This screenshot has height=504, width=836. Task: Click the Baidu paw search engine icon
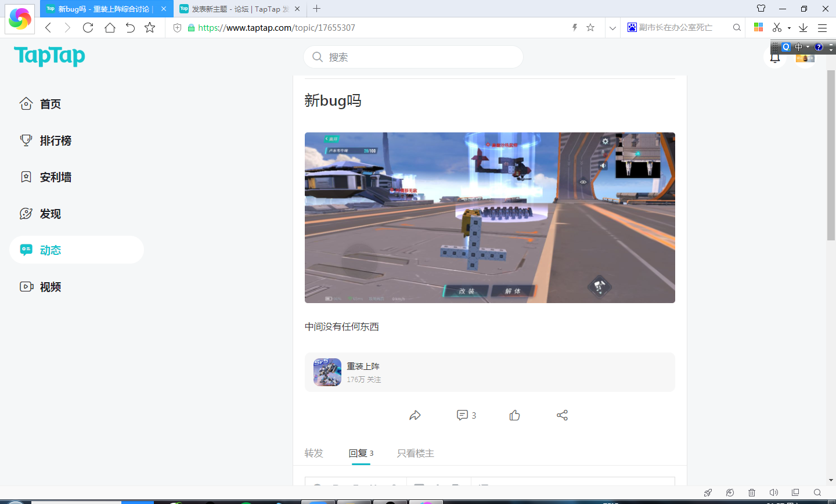coord(632,27)
